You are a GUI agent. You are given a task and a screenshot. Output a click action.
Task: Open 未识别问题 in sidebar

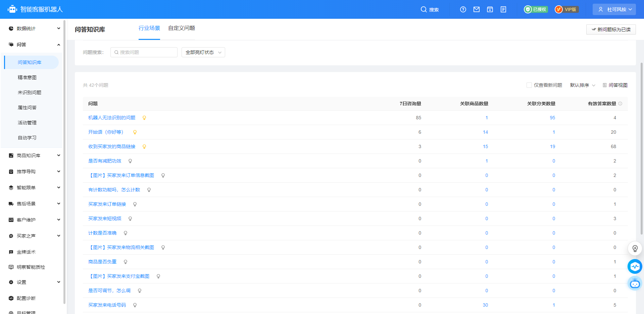[30, 92]
